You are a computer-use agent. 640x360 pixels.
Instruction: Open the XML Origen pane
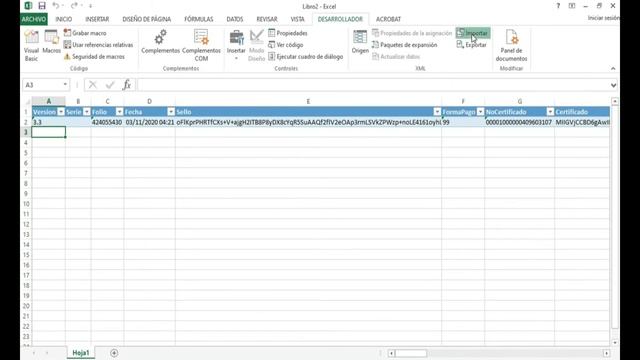360,42
